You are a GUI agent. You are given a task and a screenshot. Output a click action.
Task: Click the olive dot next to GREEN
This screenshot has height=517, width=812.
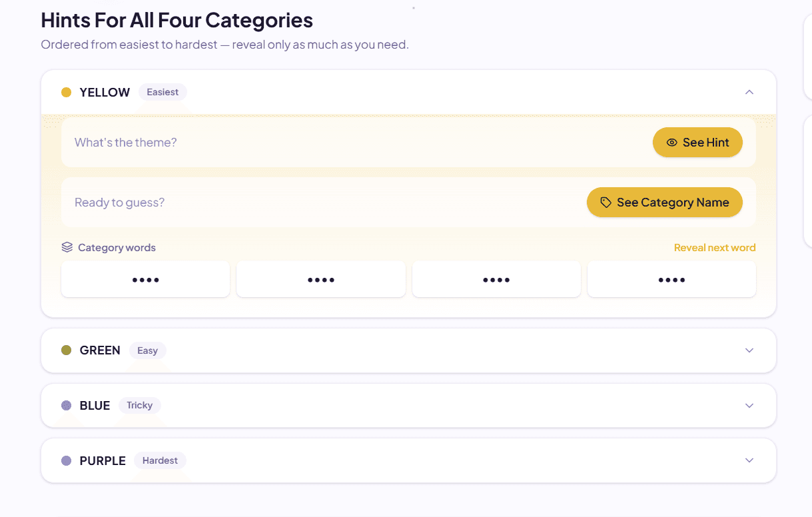(66, 350)
